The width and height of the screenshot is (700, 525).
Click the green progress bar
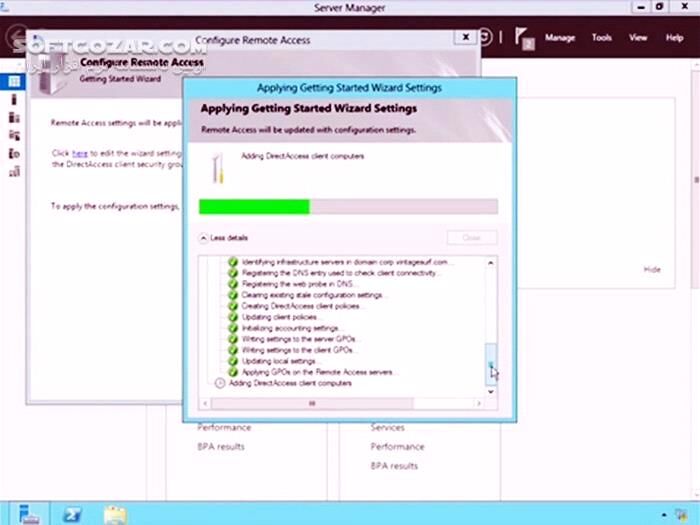[254, 207]
